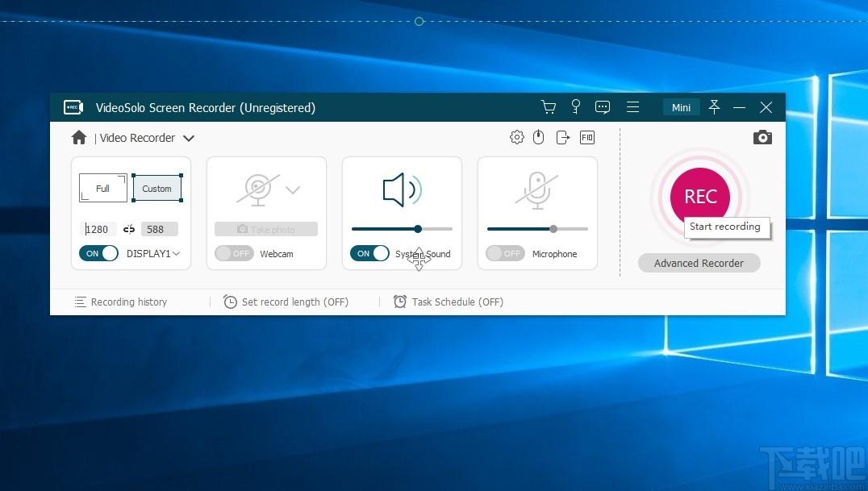The image size is (868, 491).
Task: Click the key register icon
Action: [576, 107]
